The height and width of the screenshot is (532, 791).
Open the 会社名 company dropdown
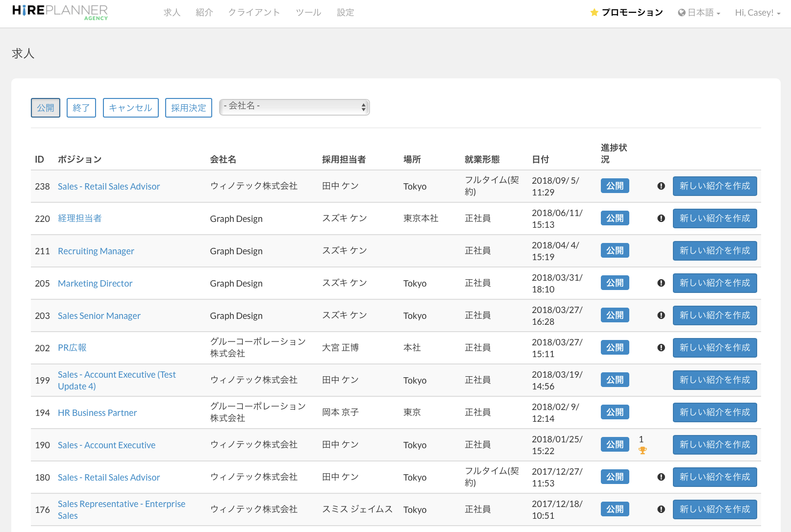coord(294,107)
